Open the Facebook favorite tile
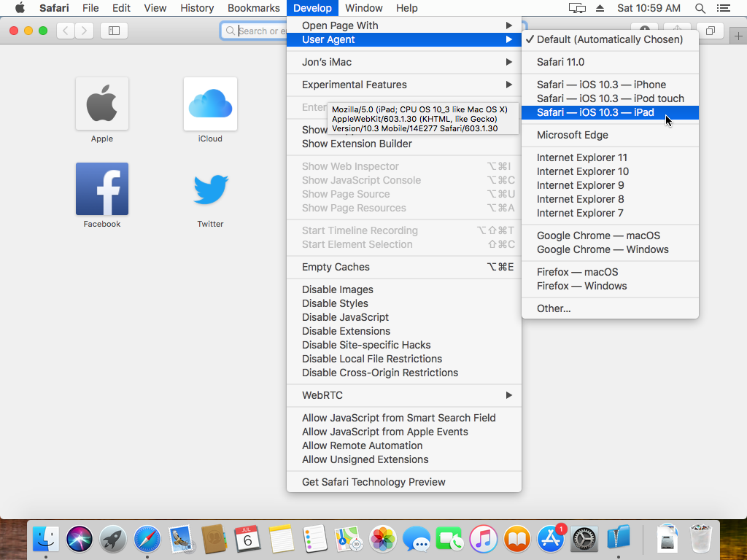 click(x=102, y=189)
